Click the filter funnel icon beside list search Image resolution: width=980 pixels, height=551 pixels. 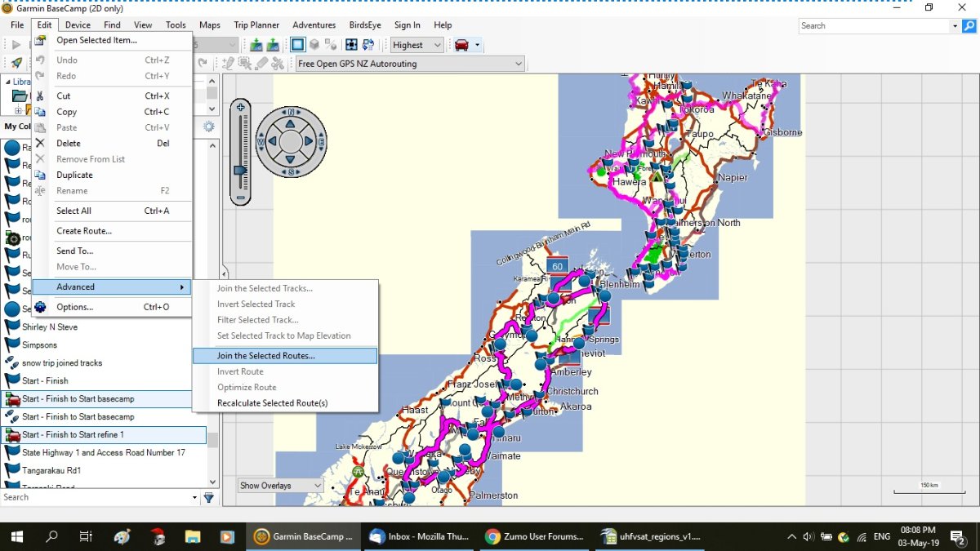208,497
